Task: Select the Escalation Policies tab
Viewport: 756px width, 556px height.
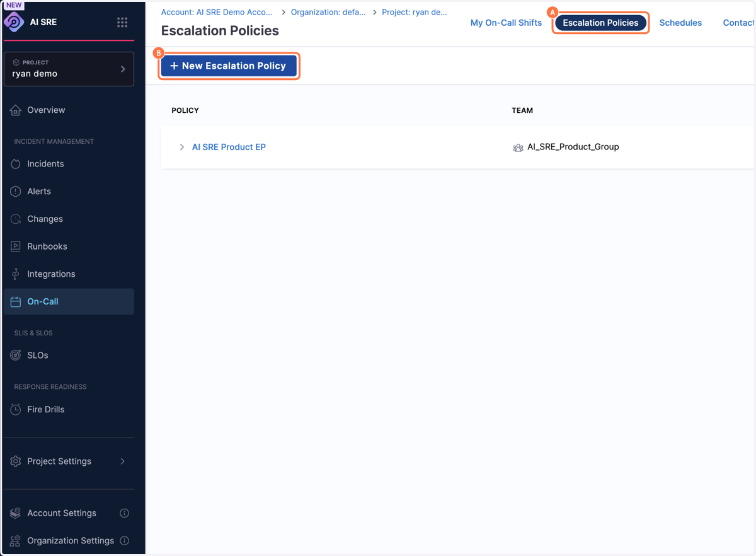Action: [x=600, y=23]
